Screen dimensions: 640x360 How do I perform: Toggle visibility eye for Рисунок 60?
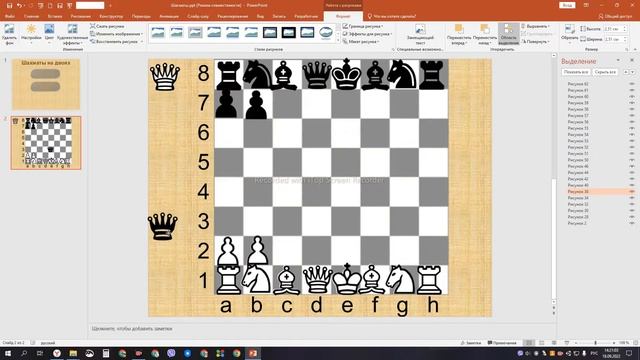point(632,97)
